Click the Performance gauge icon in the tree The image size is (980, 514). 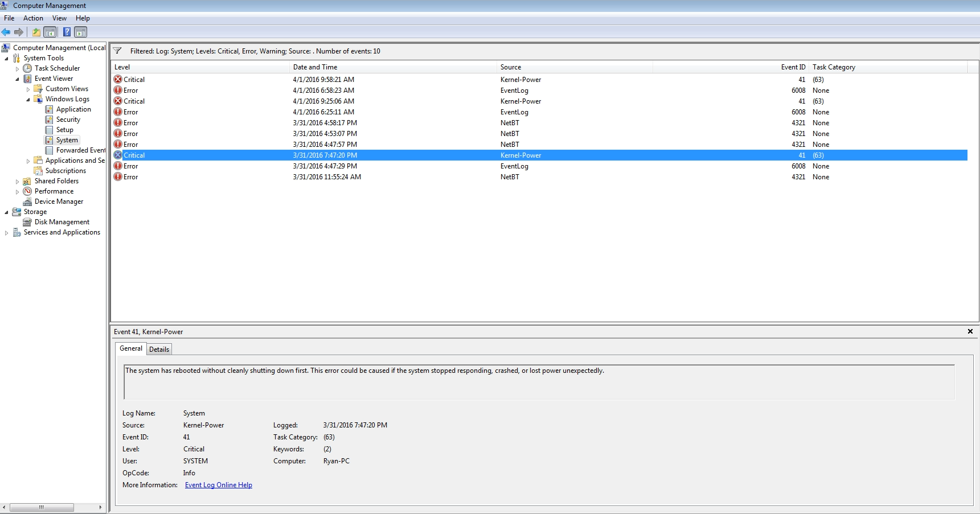[27, 191]
